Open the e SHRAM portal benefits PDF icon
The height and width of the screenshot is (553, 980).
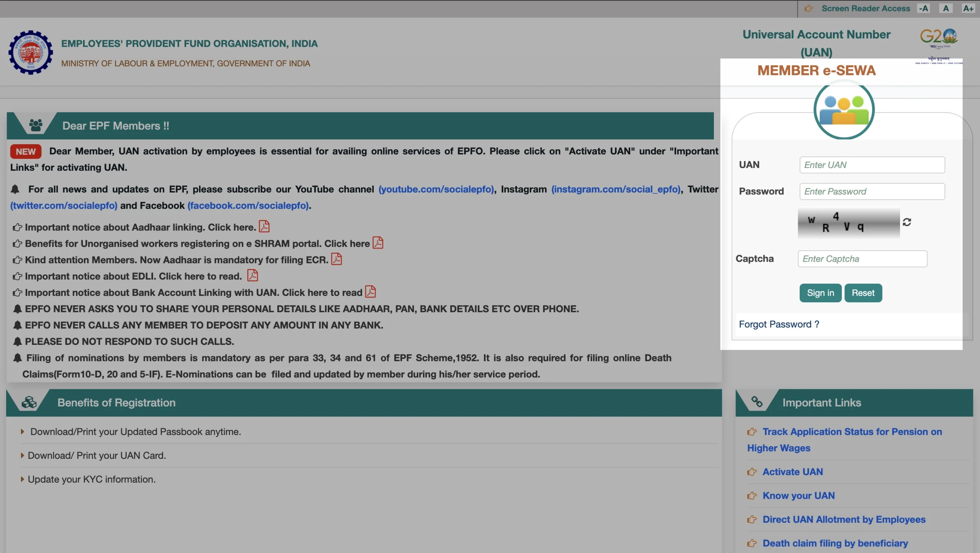[378, 243]
